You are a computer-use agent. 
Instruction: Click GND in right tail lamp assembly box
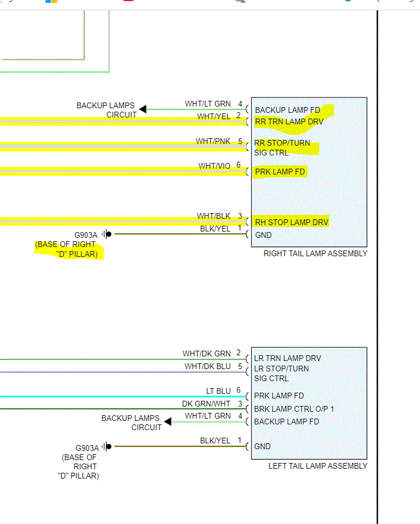pos(263,236)
